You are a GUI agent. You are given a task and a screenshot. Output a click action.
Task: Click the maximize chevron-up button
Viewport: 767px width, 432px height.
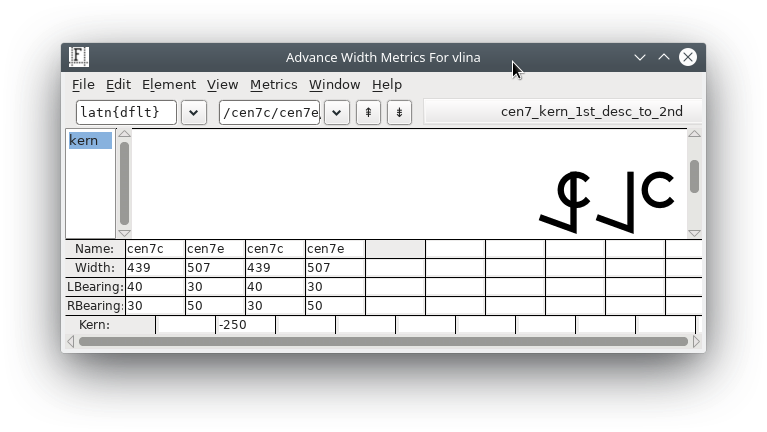(664, 57)
